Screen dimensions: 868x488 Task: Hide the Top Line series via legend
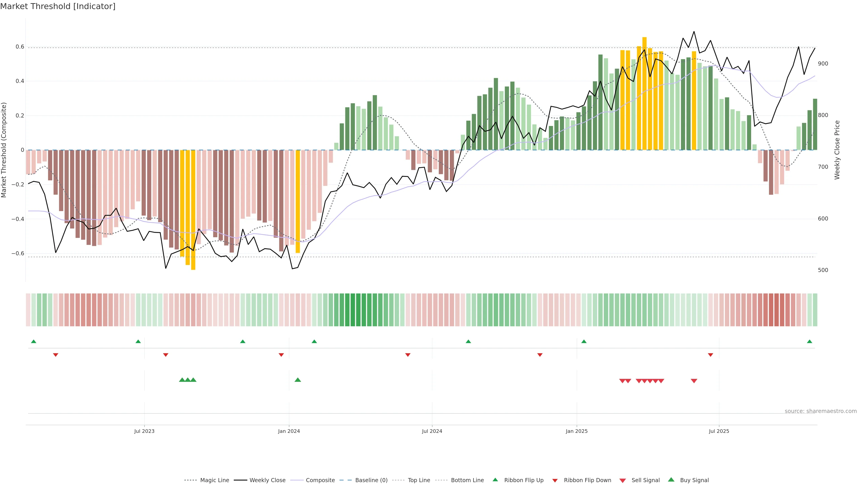tap(419, 480)
